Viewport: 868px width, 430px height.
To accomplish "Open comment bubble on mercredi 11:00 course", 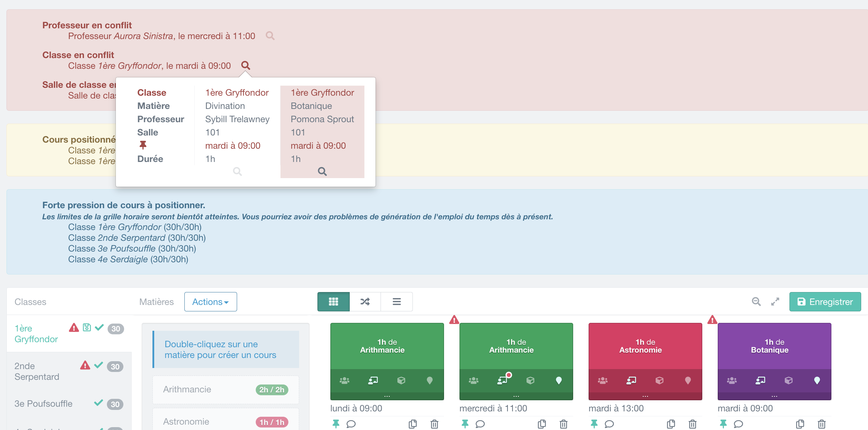I will [480, 424].
